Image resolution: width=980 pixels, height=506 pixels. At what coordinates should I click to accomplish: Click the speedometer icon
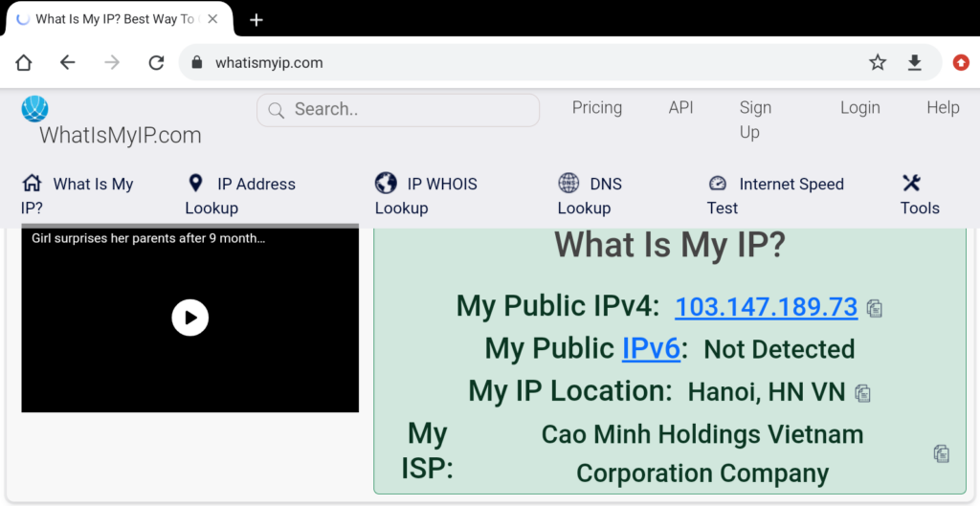(718, 183)
